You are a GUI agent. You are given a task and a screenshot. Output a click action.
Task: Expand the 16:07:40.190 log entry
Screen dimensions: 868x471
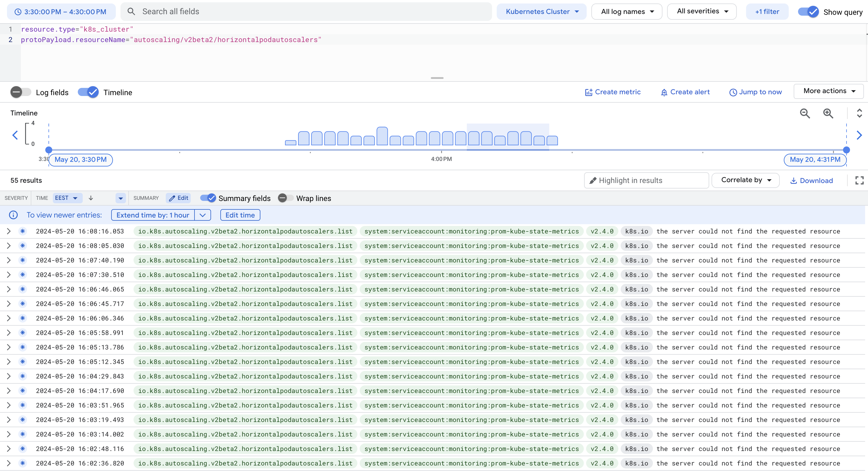tap(9, 260)
